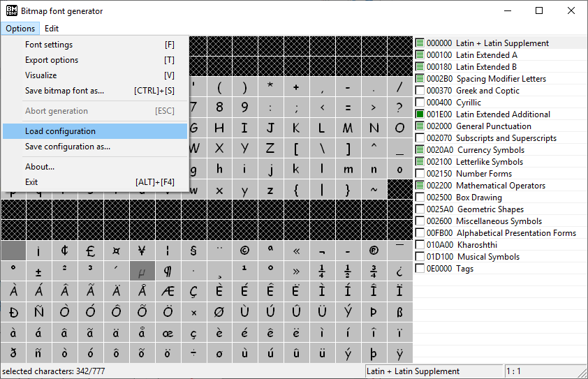Enable Miscellaneous Symbols checkbox
The width and height of the screenshot is (588, 379).
[420, 221]
